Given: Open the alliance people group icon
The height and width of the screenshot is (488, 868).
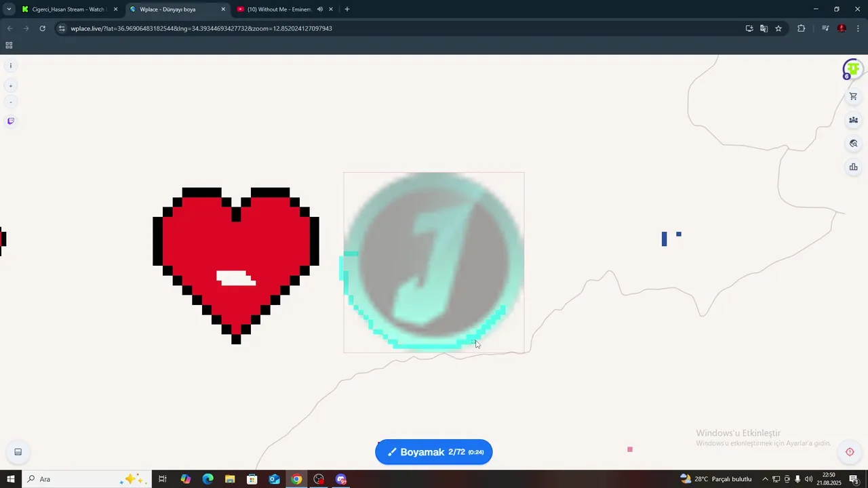Looking at the screenshot, I should (x=853, y=120).
